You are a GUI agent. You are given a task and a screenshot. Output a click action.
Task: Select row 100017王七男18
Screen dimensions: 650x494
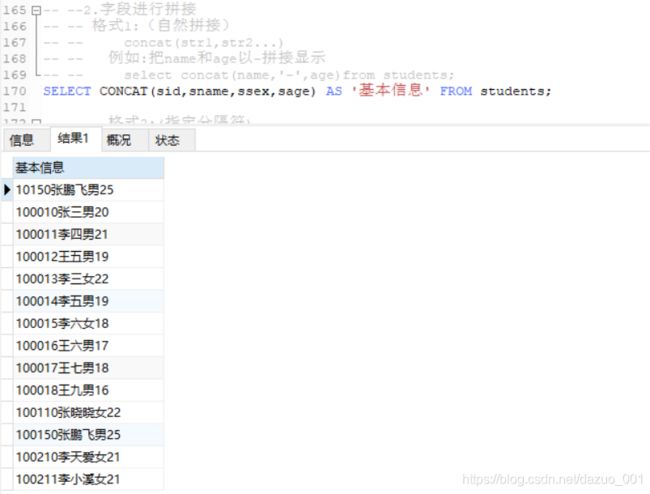88,368
